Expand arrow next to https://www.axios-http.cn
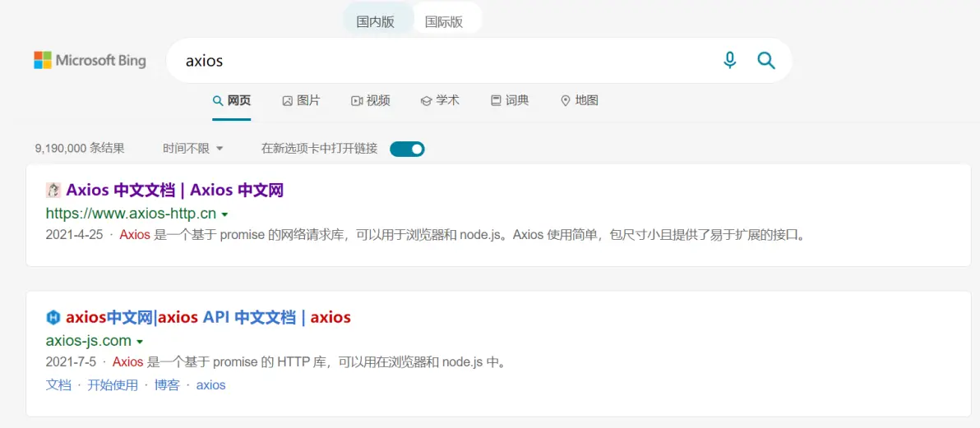The width and height of the screenshot is (980, 428). click(x=225, y=214)
